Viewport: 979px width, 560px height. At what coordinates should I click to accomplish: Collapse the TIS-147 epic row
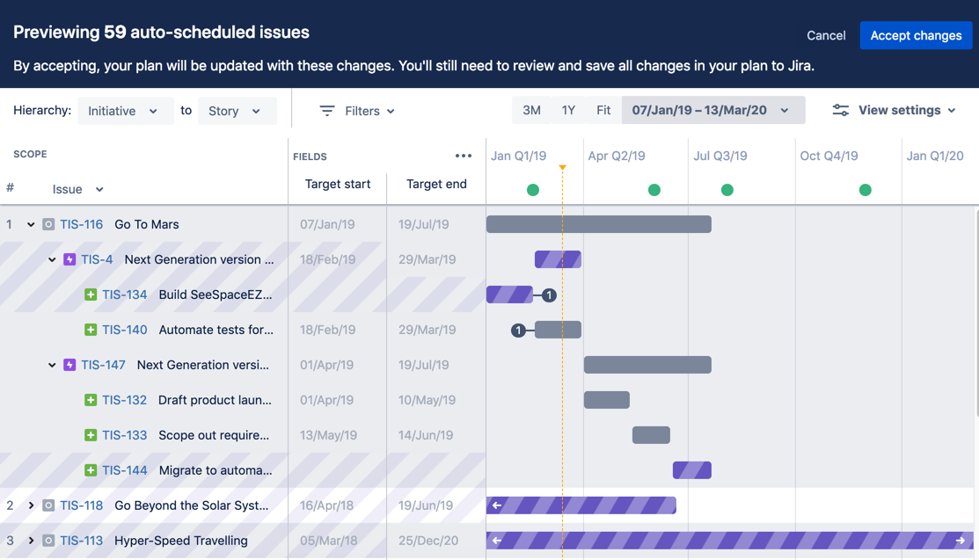(x=52, y=365)
